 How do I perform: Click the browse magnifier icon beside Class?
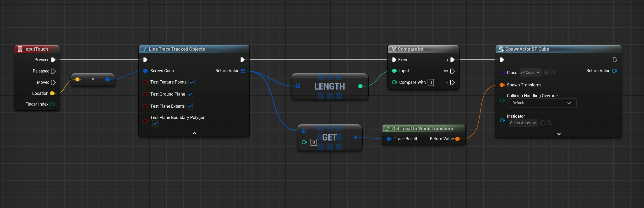(553, 72)
